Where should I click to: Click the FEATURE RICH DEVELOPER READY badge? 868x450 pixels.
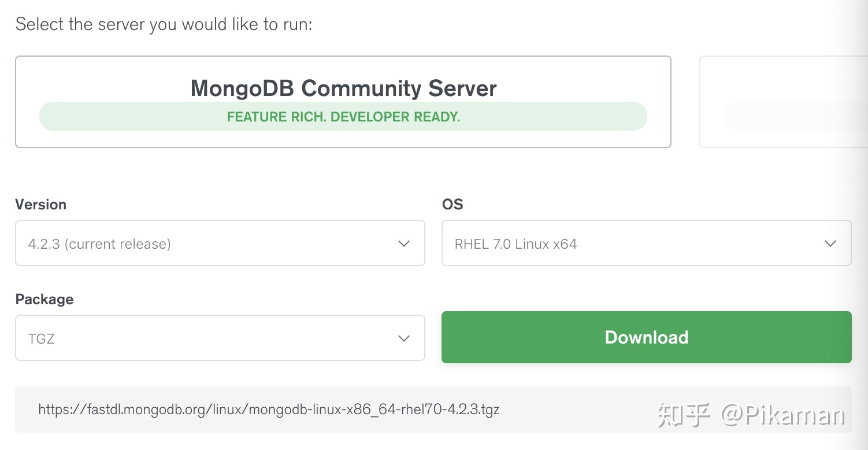[343, 116]
